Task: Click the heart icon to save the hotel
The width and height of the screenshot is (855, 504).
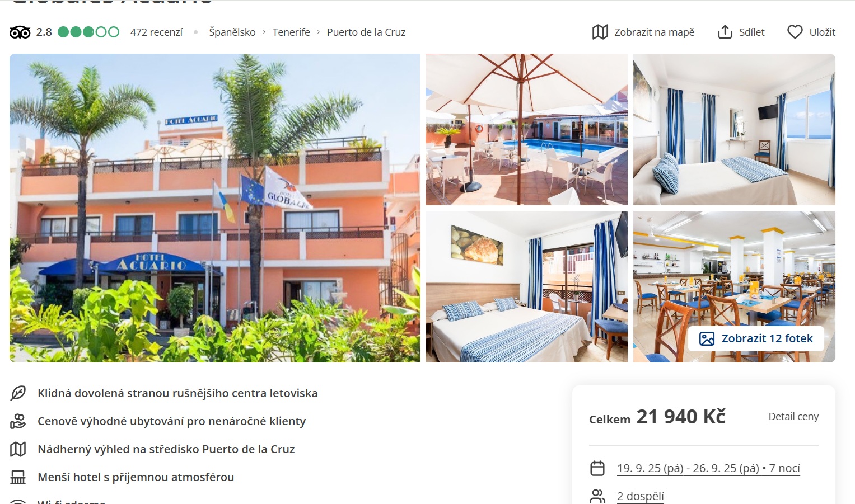Action: click(x=795, y=32)
